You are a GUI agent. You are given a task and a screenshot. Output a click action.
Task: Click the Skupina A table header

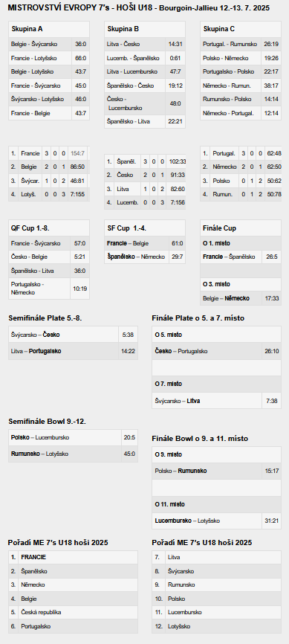49,29
